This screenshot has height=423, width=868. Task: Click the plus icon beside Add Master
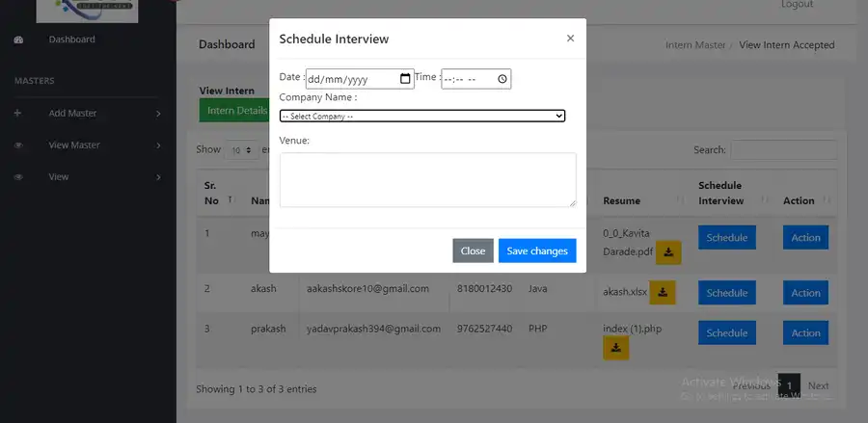coord(17,114)
